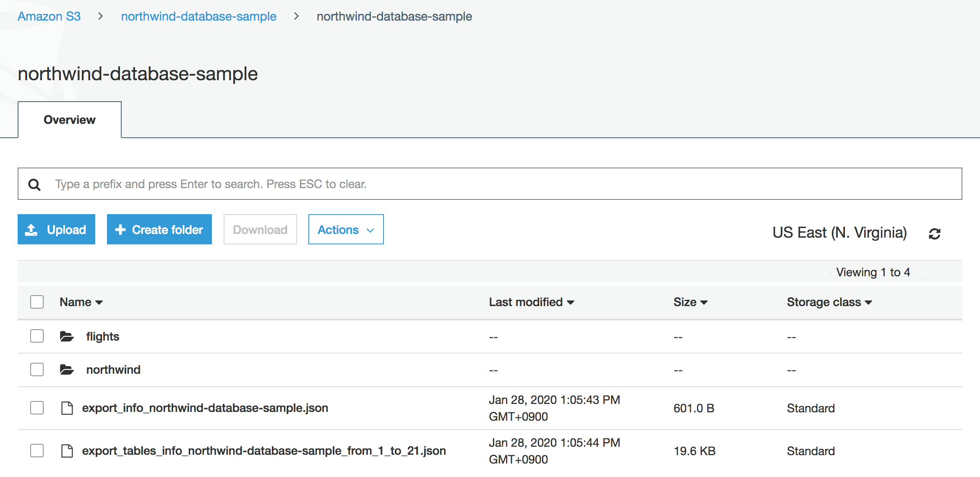
Task: Click next page arrow beside Viewing 1 to 4
Action: coord(921,273)
